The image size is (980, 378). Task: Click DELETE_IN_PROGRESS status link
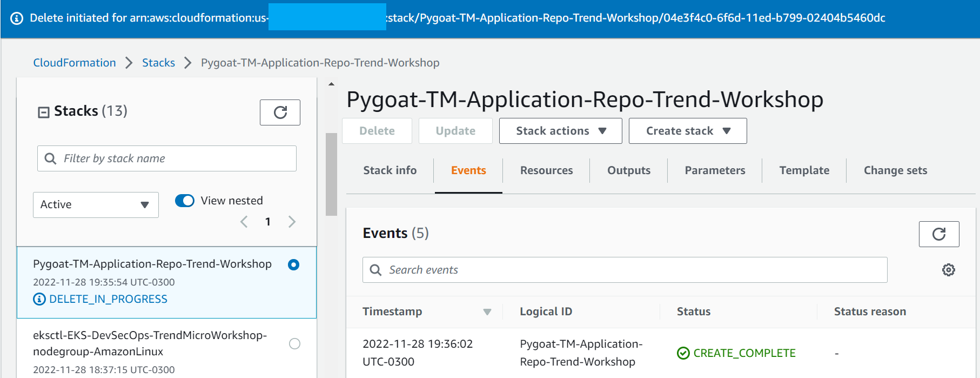point(108,299)
